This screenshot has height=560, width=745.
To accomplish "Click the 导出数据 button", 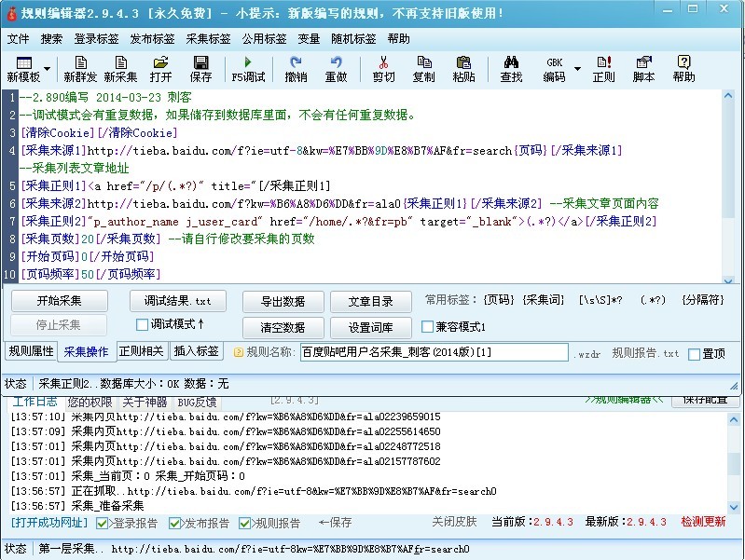I will click(283, 302).
